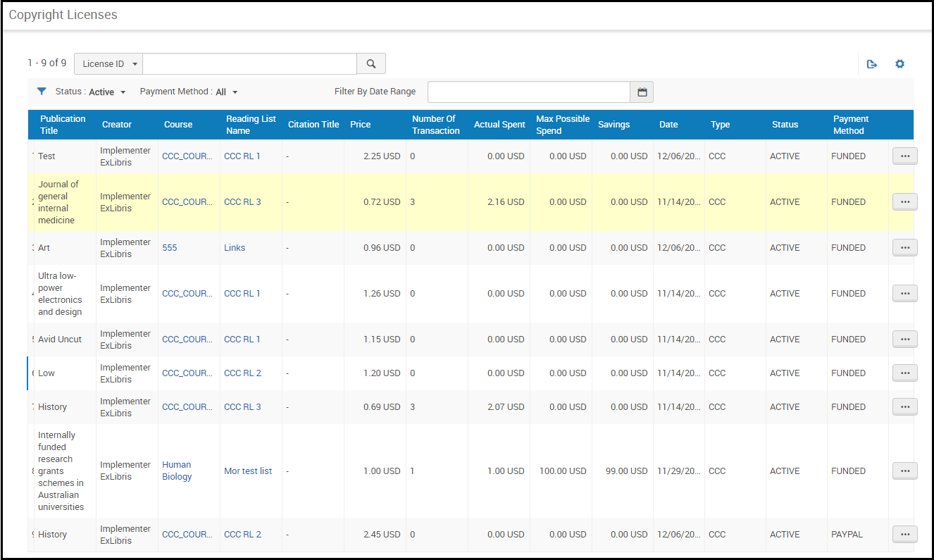Click transaction count 1 in Internally funded row
This screenshot has width=934, height=560.
(x=413, y=471)
